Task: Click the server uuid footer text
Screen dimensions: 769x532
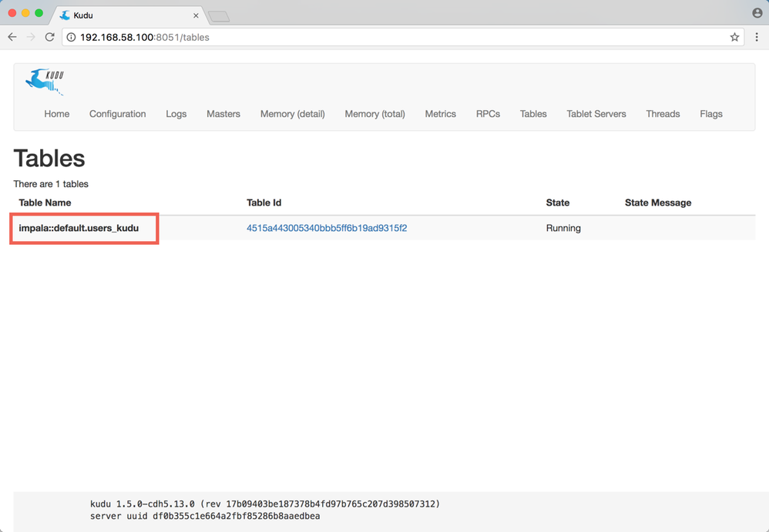Action: click(205, 516)
